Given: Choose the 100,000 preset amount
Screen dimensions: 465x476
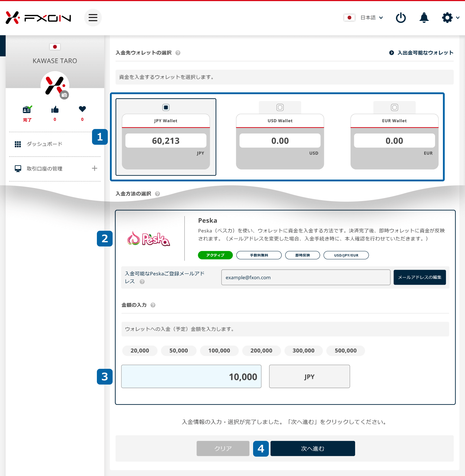Looking at the screenshot, I should pyautogui.click(x=219, y=351).
